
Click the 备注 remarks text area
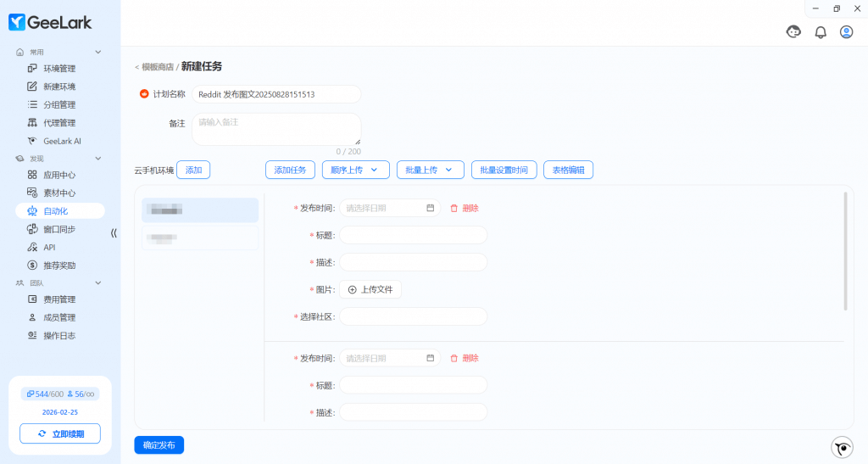click(276, 129)
